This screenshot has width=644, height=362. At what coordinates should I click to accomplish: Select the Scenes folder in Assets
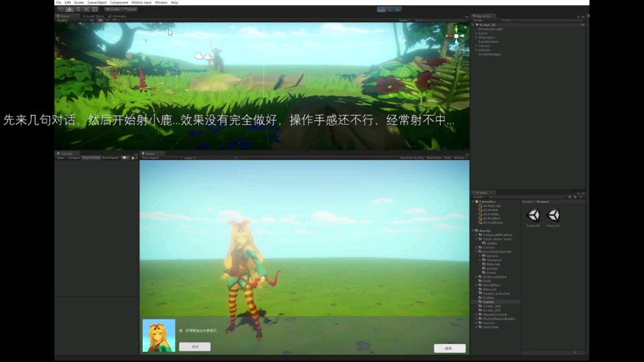489,302
